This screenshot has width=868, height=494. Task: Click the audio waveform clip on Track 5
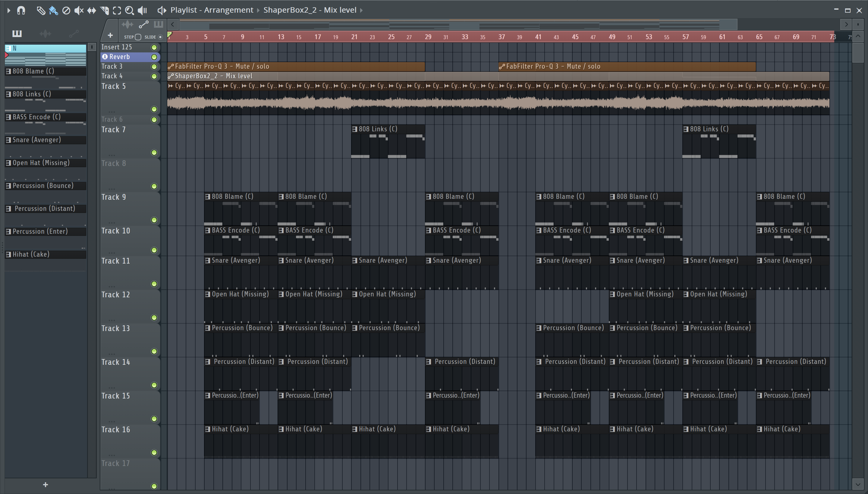(498, 103)
